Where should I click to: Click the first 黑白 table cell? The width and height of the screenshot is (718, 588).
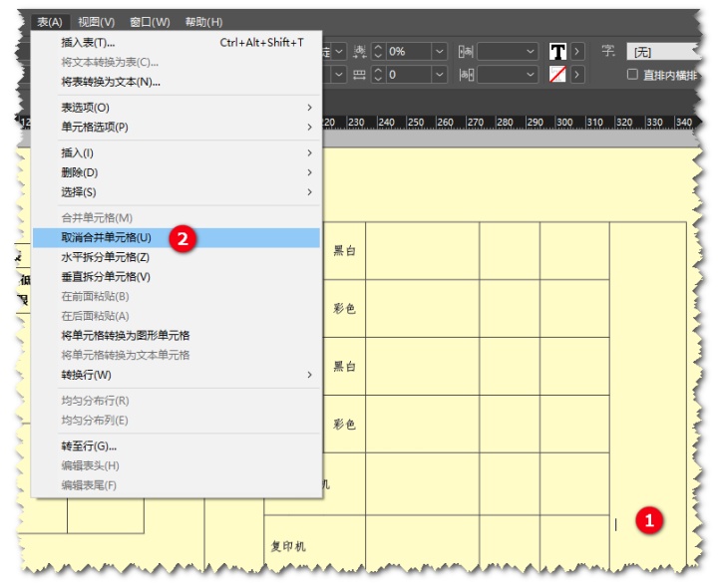(344, 251)
